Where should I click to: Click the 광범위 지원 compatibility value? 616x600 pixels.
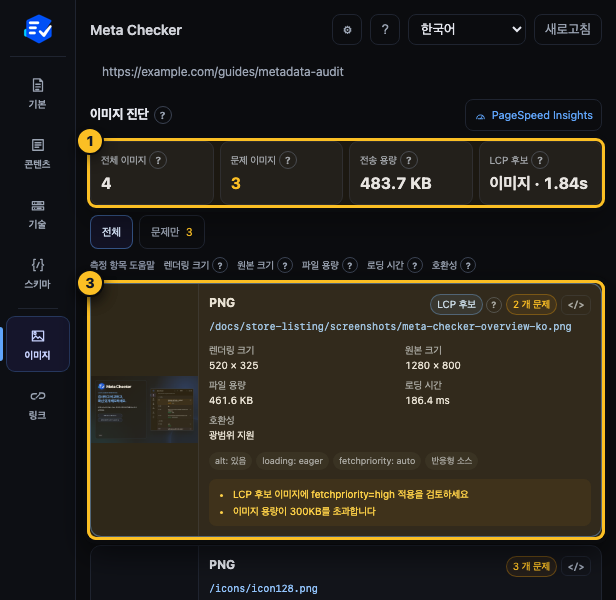[x=231, y=435]
